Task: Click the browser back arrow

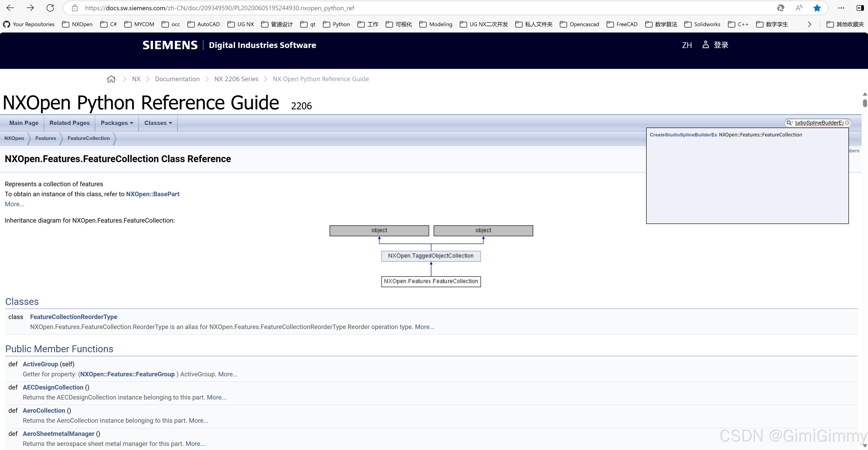Action: coord(10,8)
